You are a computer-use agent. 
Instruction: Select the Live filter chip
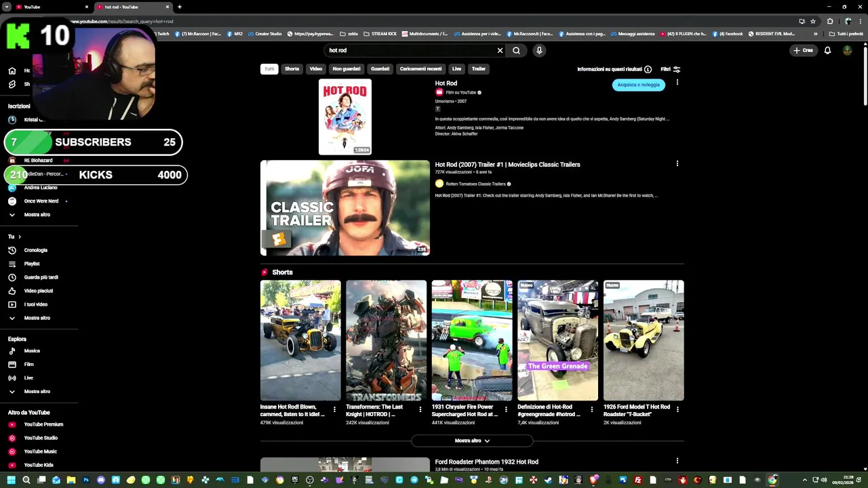tap(456, 68)
